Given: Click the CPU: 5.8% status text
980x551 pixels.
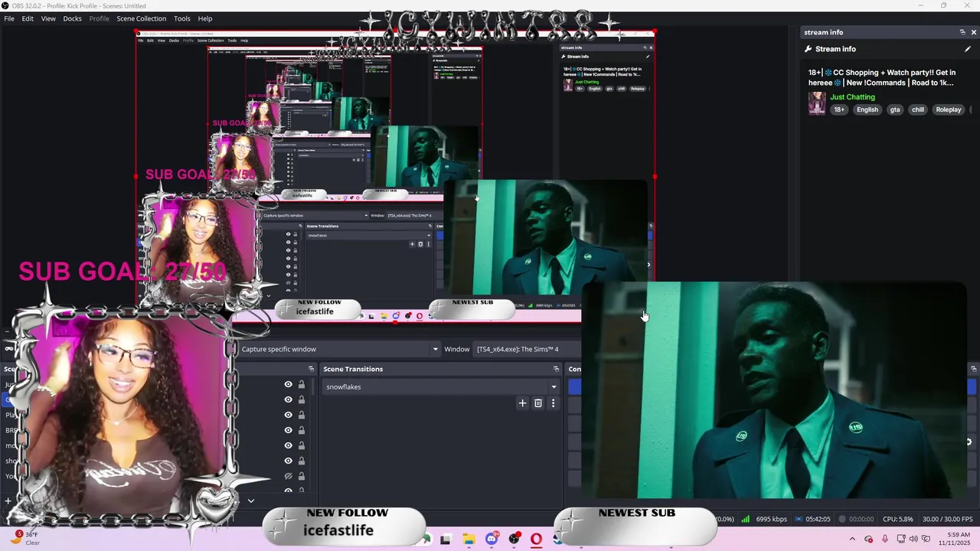Looking at the screenshot, I should coord(898,519).
